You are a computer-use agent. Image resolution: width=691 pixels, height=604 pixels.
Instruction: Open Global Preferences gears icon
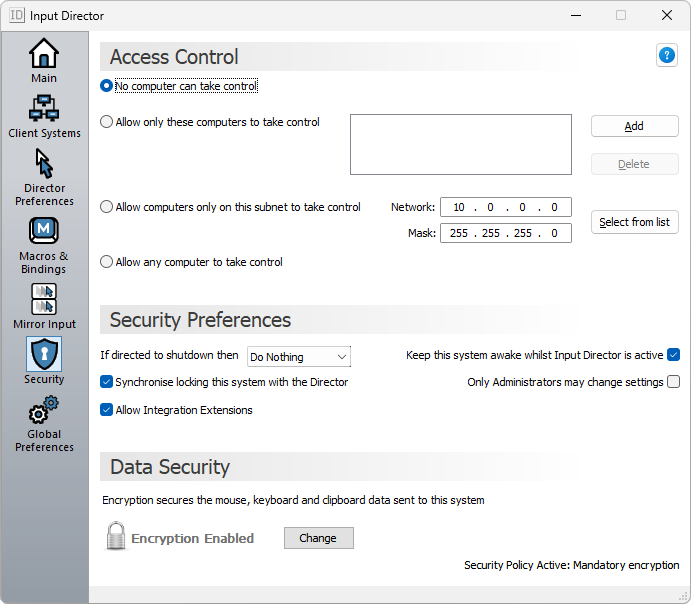tap(44, 411)
